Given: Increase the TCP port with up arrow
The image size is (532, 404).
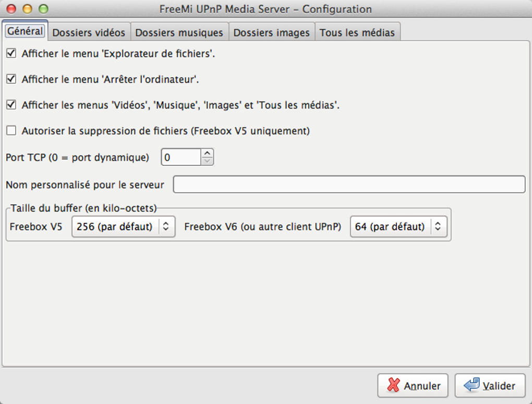Looking at the screenshot, I should [208, 153].
